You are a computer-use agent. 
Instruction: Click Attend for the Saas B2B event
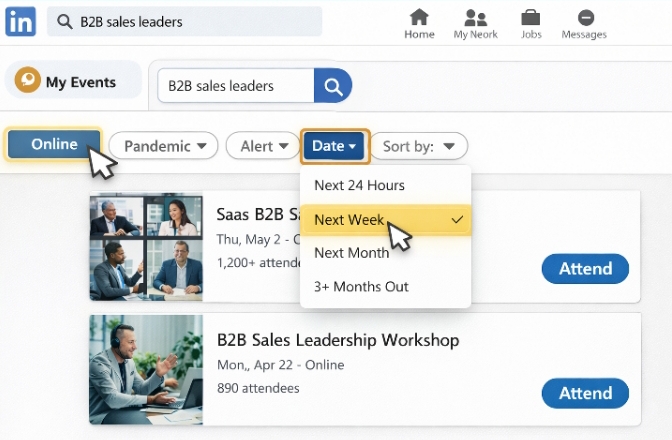(x=585, y=269)
